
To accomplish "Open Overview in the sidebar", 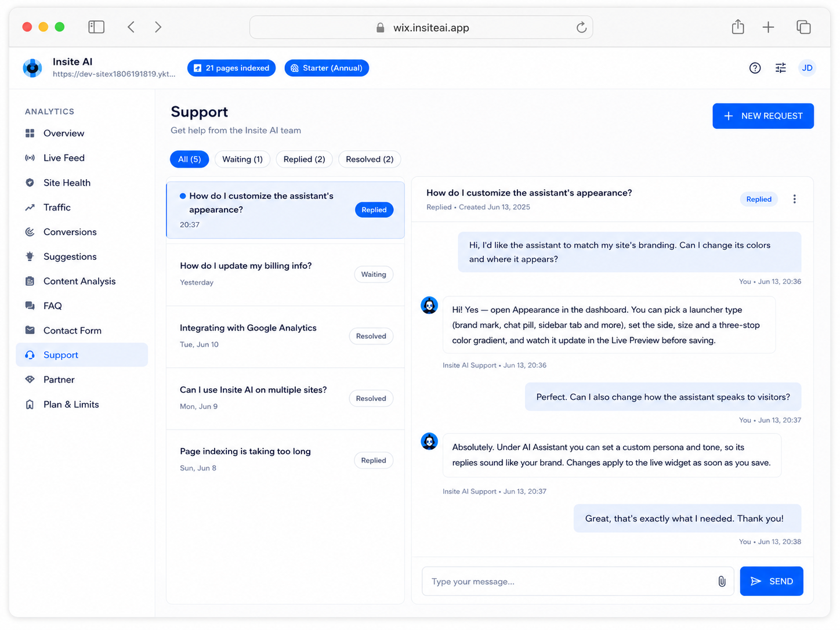I will [82, 133].
